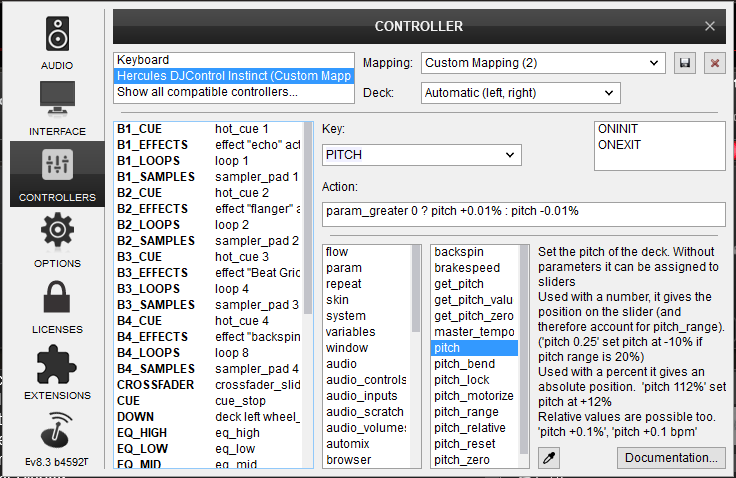Select the brakespeed action
The height and width of the screenshot is (478, 736).
coord(475,268)
